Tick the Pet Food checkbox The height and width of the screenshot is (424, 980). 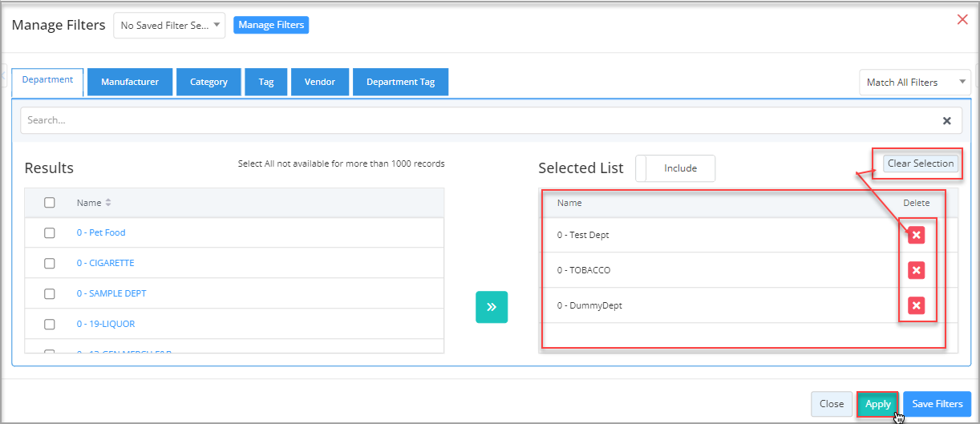50,232
